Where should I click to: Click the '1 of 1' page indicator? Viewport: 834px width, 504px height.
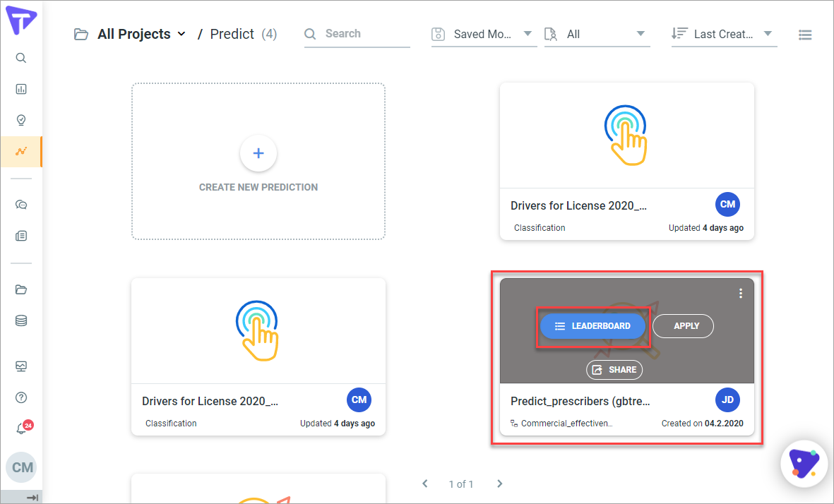point(461,484)
